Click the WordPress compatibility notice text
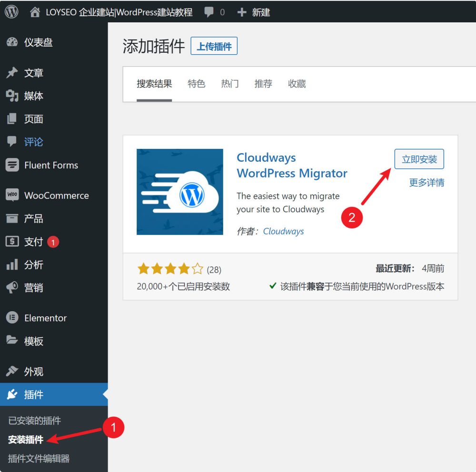 (362, 286)
